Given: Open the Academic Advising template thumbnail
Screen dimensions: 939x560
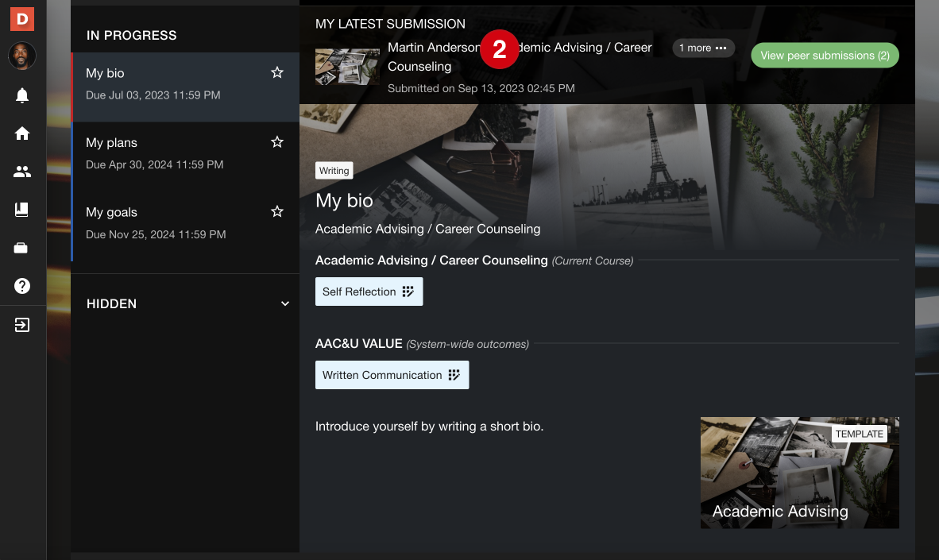Looking at the screenshot, I should [799, 473].
